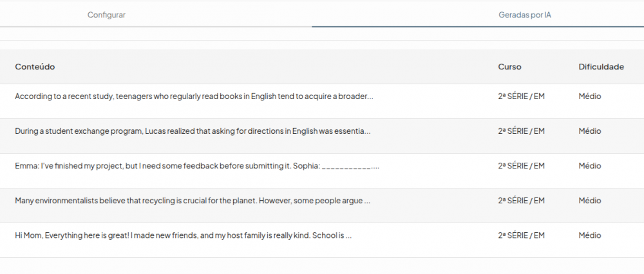Click the Conteúdo column header
The image size is (644, 274).
pos(35,67)
